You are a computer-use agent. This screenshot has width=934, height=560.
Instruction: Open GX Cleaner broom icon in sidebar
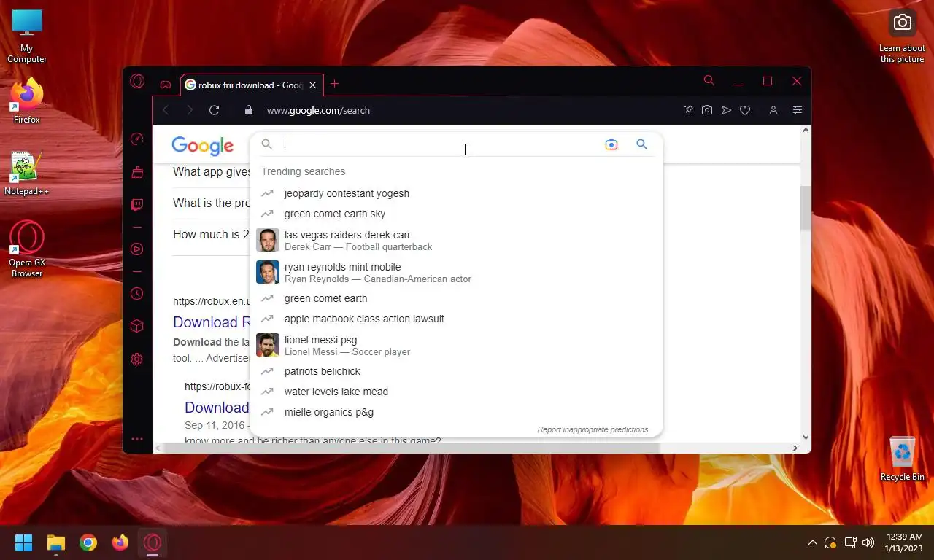click(x=136, y=172)
